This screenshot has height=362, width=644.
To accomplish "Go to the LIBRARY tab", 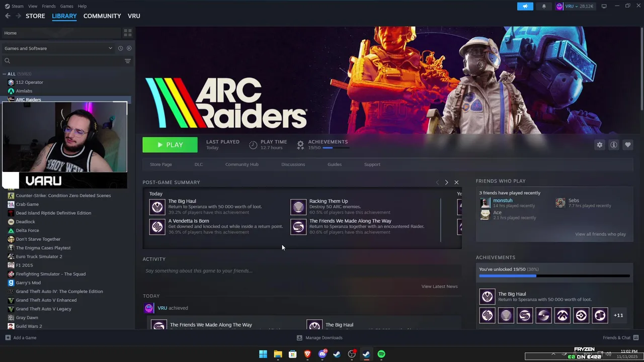I will tap(64, 16).
